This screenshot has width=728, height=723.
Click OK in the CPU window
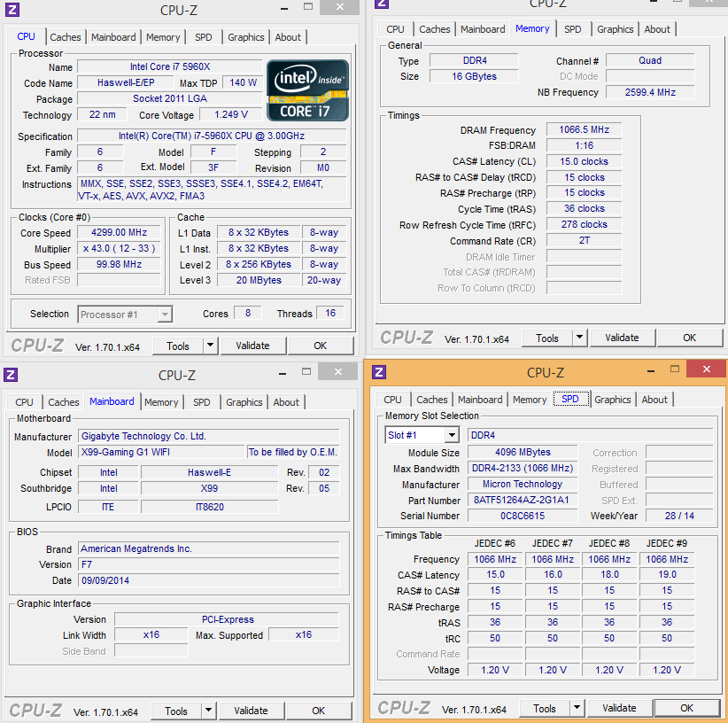pyautogui.click(x=321, y=346)
